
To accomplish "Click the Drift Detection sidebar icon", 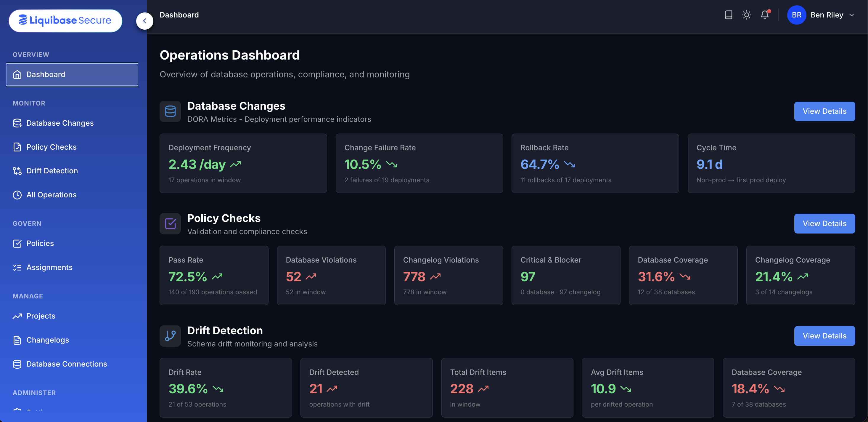I will [17, 171].
